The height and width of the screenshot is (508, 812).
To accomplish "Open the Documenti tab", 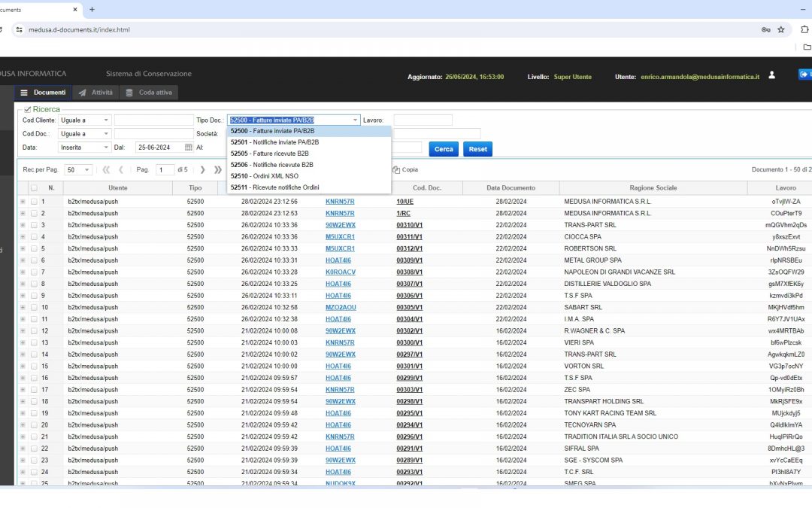I will [44, 93].
